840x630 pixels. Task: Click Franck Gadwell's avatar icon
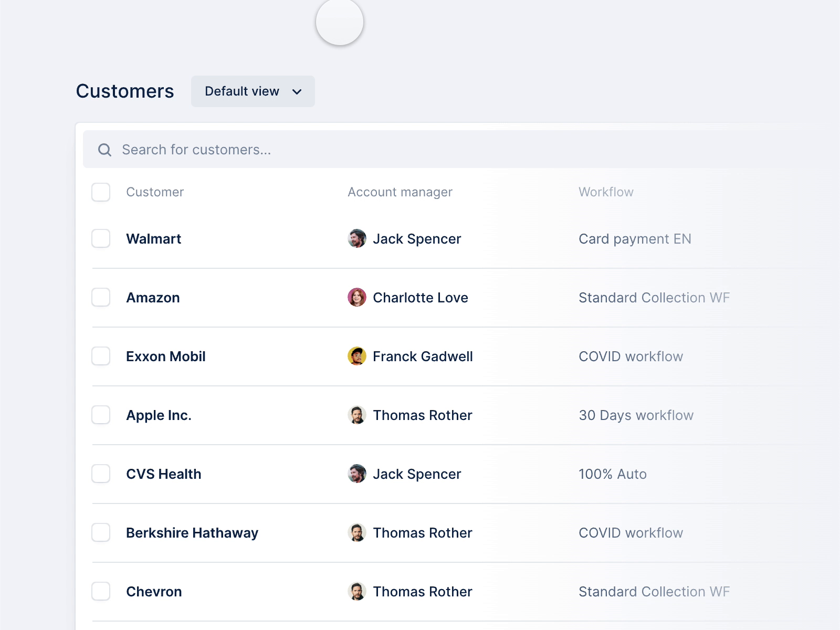coord(357,356)
